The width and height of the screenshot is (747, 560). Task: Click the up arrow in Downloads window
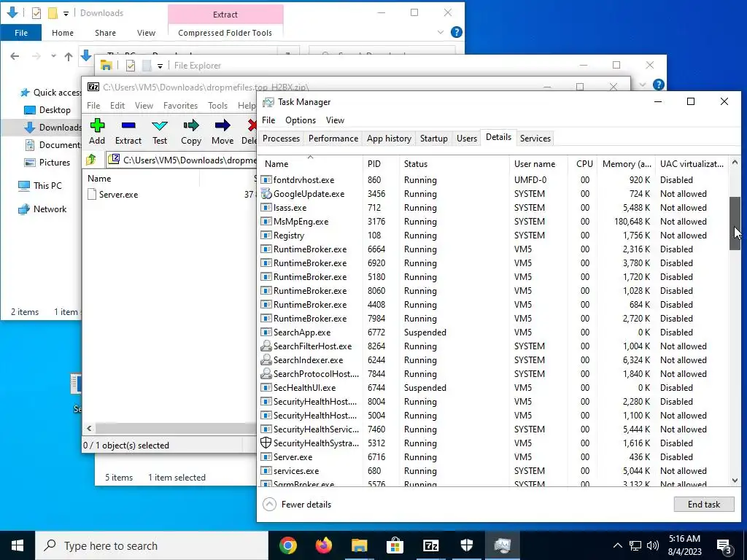[69, 57]
